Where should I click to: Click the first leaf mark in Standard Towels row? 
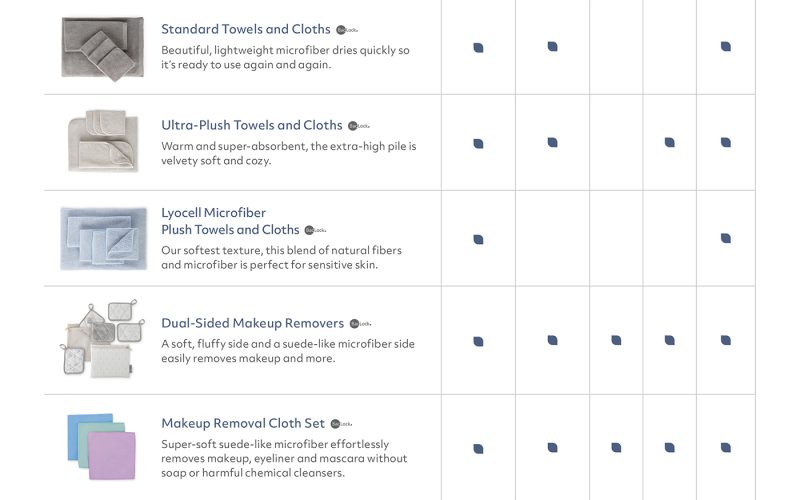point(478,47)
